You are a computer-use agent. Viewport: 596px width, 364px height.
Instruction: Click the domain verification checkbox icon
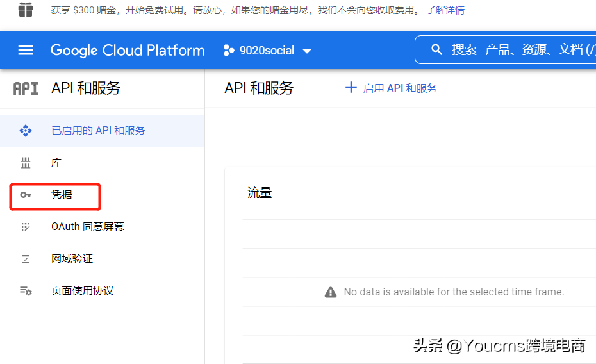pos(26,259)
